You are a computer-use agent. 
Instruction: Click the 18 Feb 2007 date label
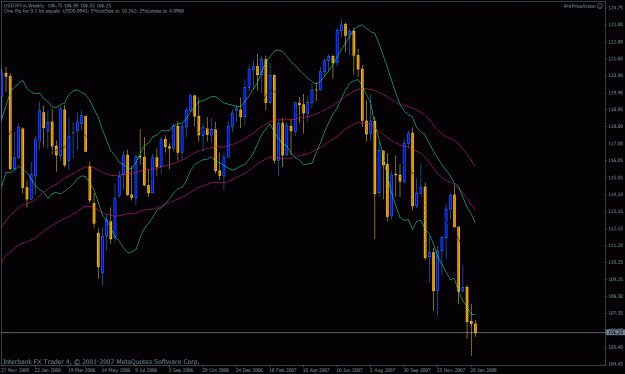tap(283, 370)
